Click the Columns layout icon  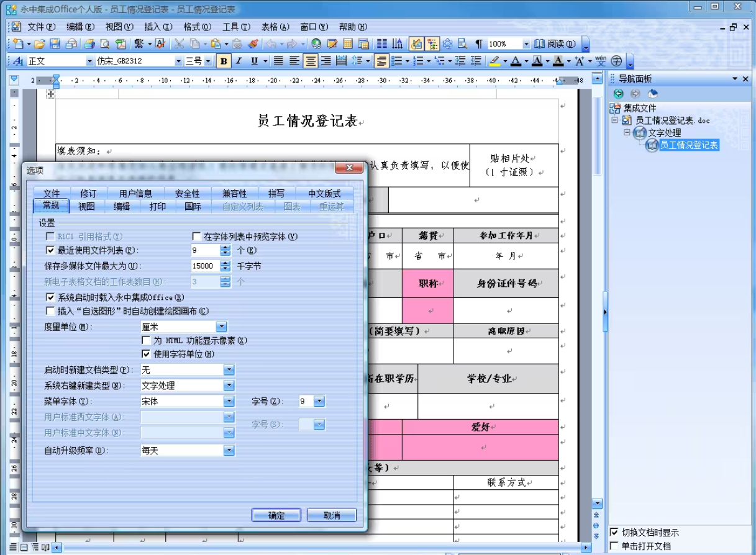pos(382,44)
